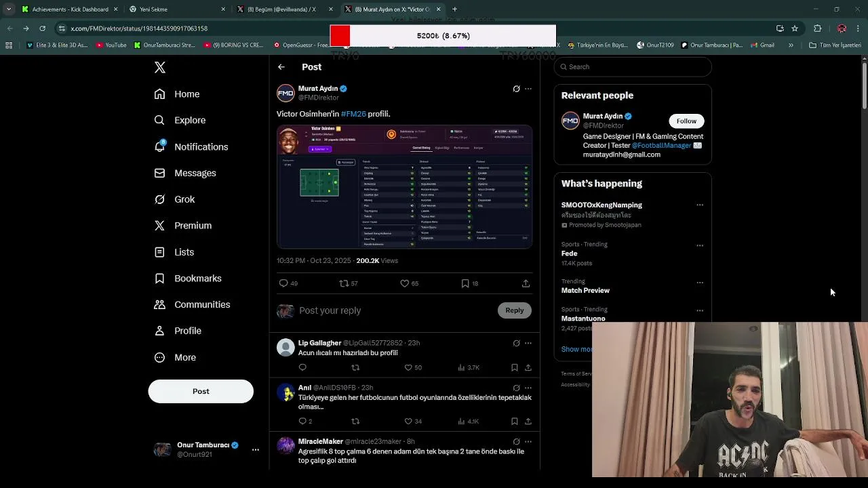Click the white Post button

201,391
